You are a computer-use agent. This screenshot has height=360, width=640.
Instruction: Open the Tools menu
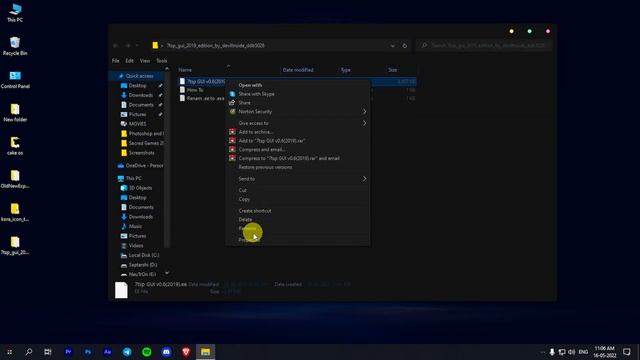tap(162, 61)
